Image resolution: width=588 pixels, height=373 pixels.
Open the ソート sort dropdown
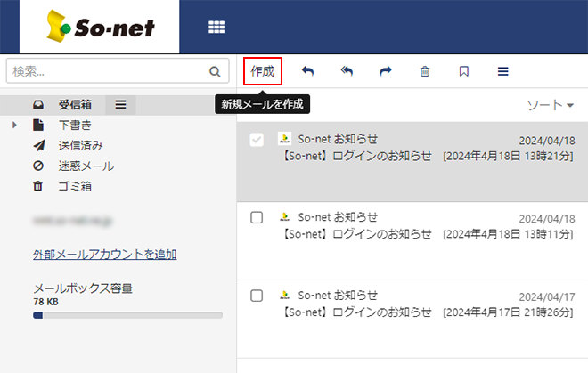pyautogui.click(x=550, y=105)
